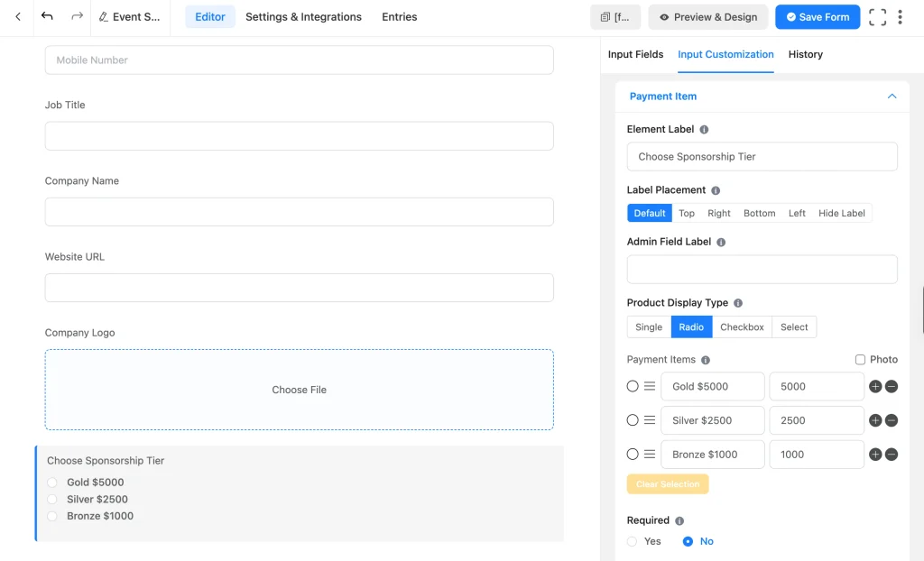
Task: Select Radio product display type
Action: [691, 327]
